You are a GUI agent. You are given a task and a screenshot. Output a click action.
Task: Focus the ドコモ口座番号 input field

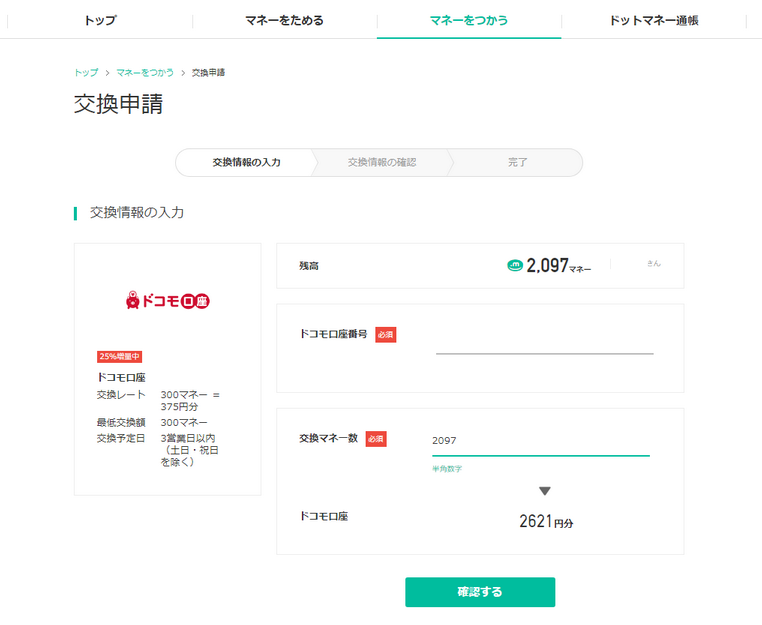(x=544, y=343)
